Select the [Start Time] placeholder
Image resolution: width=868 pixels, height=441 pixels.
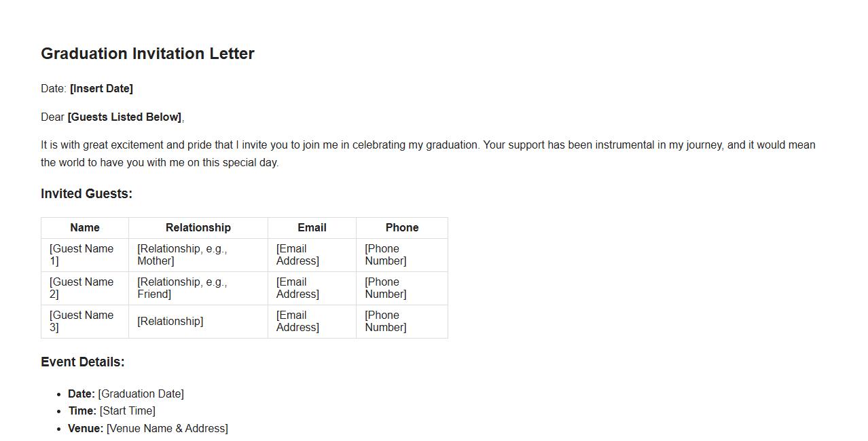pyautogui.click(x=128, y=411)
